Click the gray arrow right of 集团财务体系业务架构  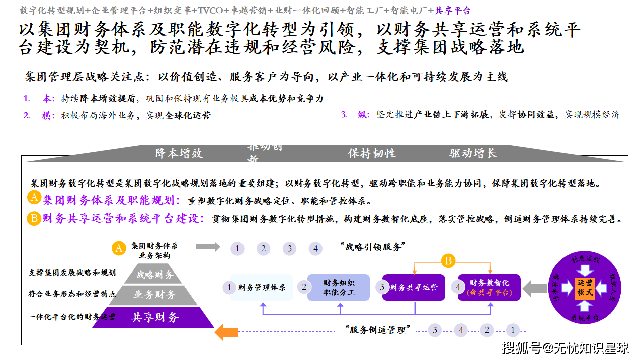(x=207, y=247)
